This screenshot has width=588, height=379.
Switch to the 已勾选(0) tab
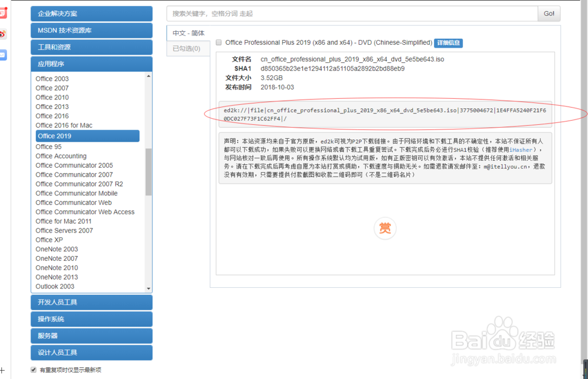[x=188, y=48]
